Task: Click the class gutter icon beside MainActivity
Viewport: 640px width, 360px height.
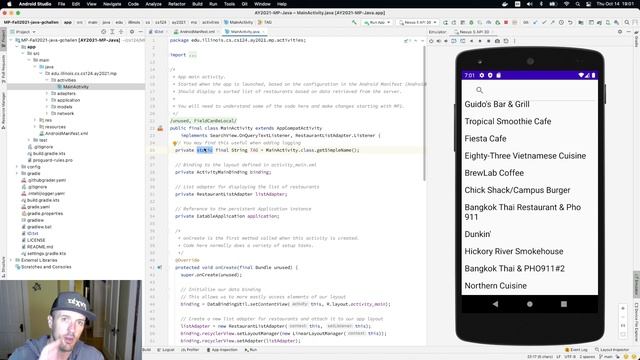Action: click(x=160, y=128)
